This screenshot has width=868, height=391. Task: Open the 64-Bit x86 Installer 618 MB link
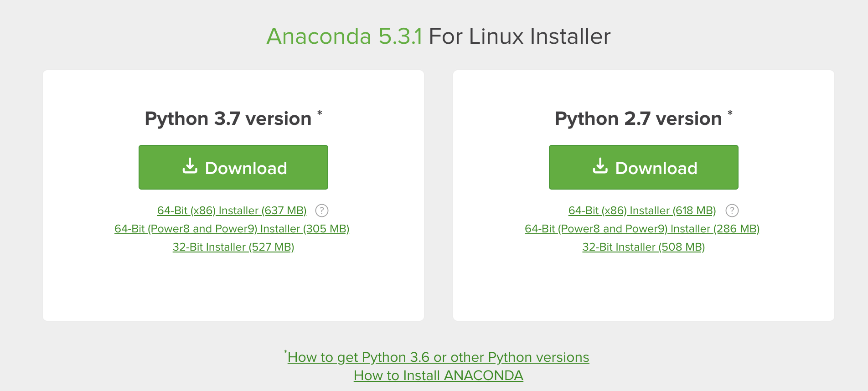[x=642, y=211]
